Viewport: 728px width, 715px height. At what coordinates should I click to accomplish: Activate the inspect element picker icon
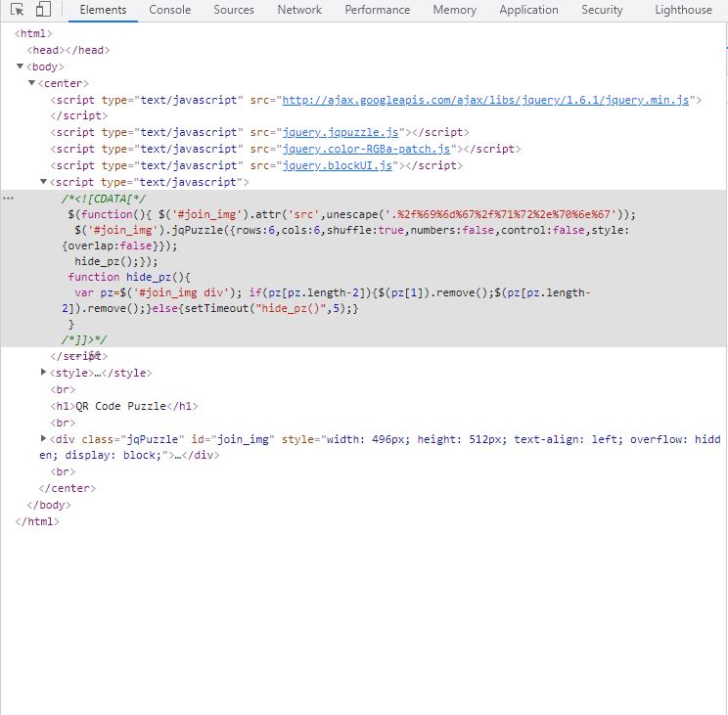[x=18, y=10]
